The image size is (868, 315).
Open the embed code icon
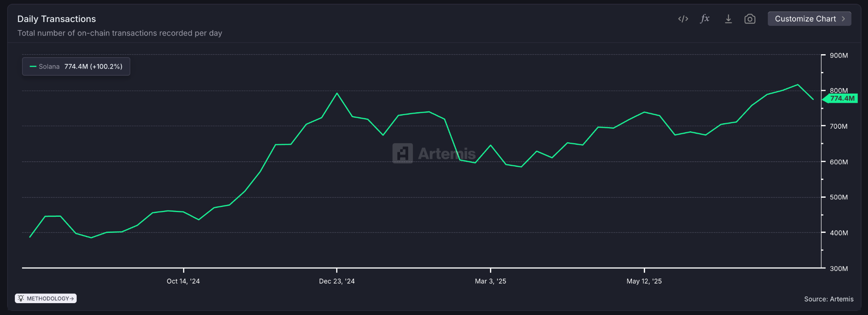click(x=683, y=19)
